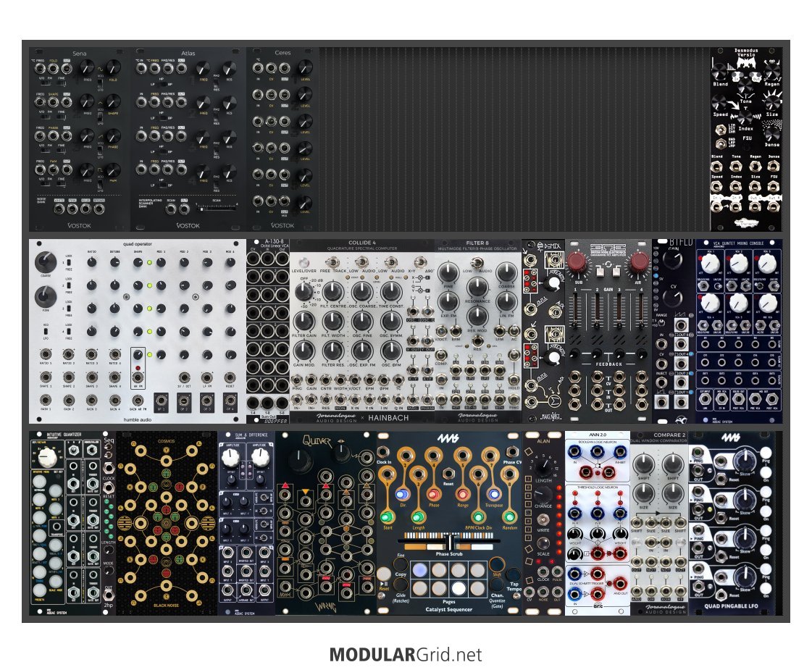This screenshot has height=670, width=812.
Task: Flip the BTFLD Range switch
Action: 661,322
